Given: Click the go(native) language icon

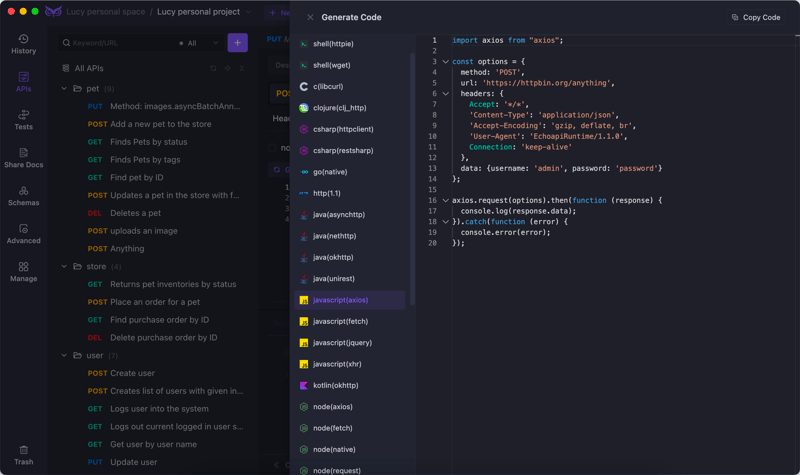Looking at the screenshot, I should pos(304,172).
